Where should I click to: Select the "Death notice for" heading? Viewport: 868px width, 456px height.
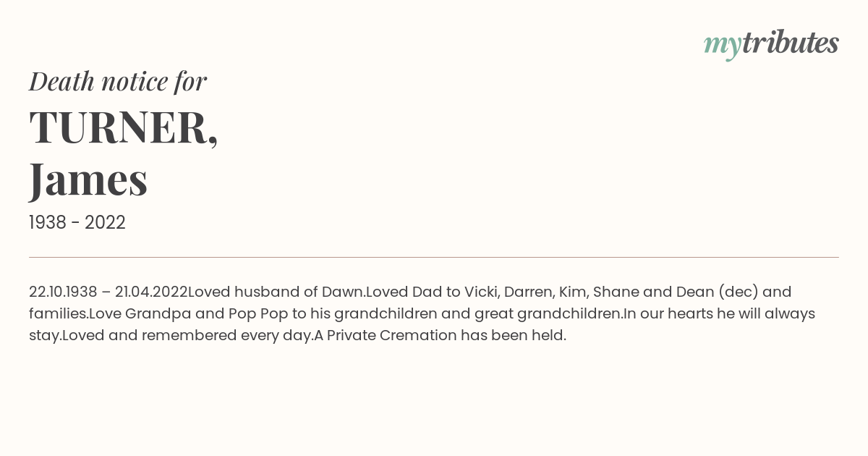(x=118, y=81)
